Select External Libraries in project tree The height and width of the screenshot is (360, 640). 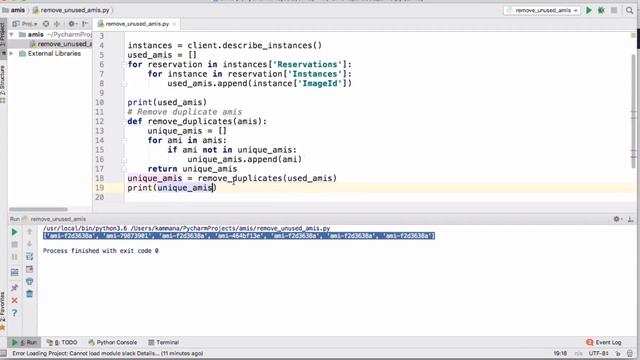[x=54, y=53]
